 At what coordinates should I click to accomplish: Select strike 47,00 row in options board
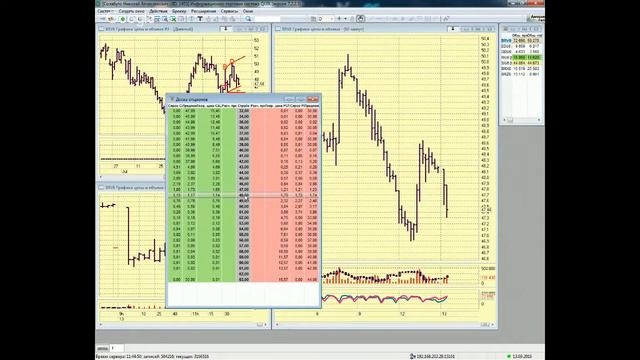pyautogui.click(x=244, y=190)
